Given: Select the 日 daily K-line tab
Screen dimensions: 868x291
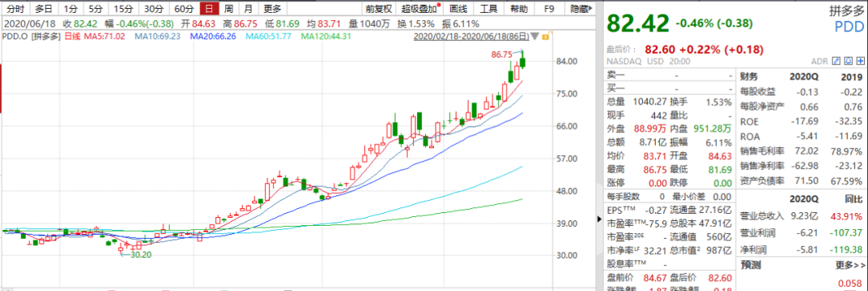Looking at the screenshot, I should click(x=208, y=9).
